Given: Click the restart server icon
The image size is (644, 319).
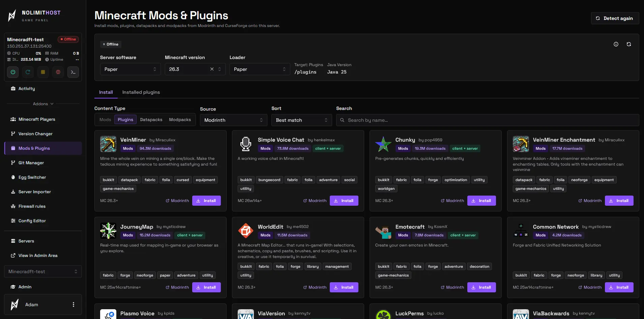Looking at the screenshot, I should point(28,72).
